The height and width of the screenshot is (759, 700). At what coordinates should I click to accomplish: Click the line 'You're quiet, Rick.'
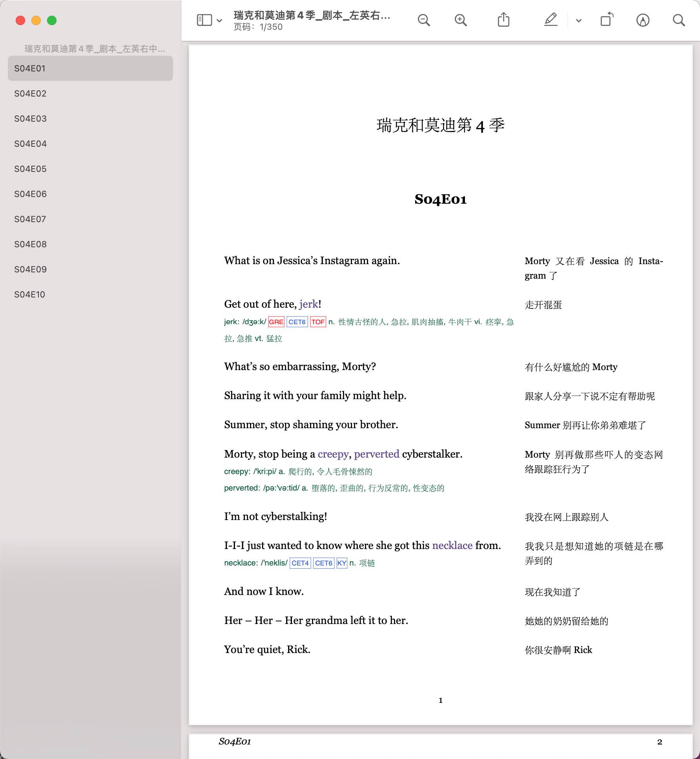click(x=267, y=650)
